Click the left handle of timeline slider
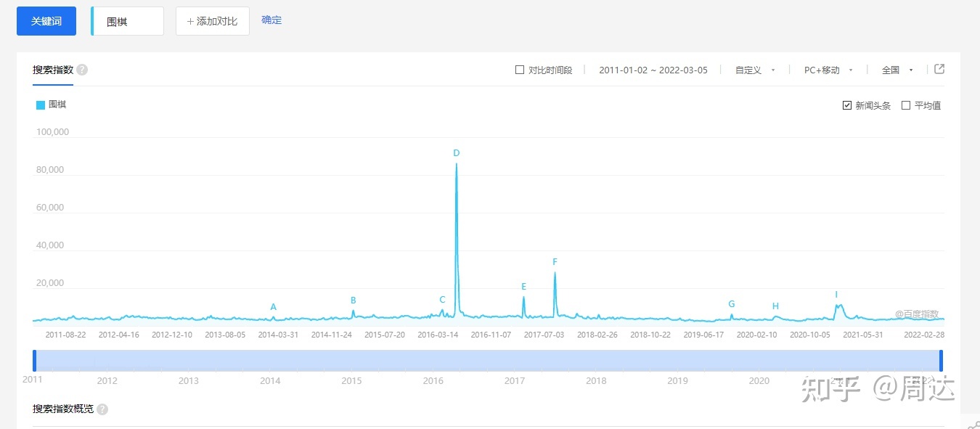Viewport: 980px width, 429px height. [34, 361]
